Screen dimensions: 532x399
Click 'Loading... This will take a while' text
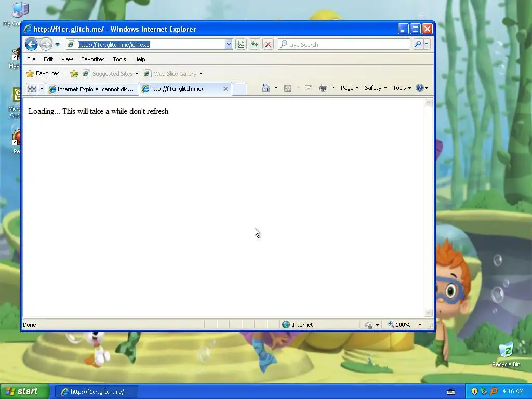pyautogui.click(x=98, y=111)
